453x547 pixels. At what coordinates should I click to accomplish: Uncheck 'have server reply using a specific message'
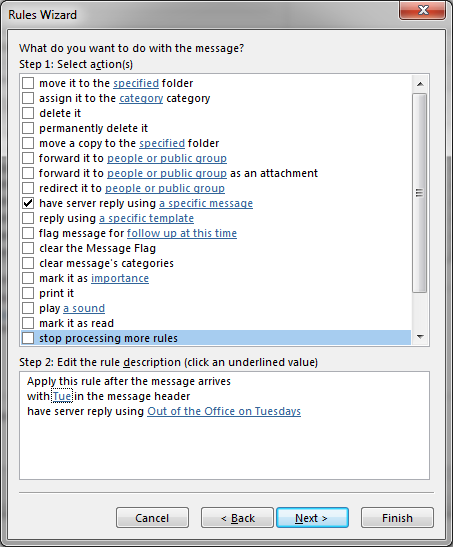28,203
